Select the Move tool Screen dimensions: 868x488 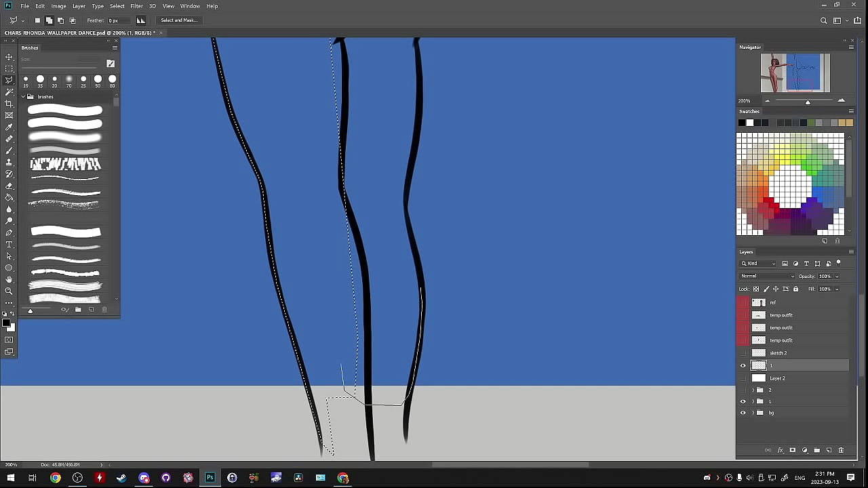[9, 57]
